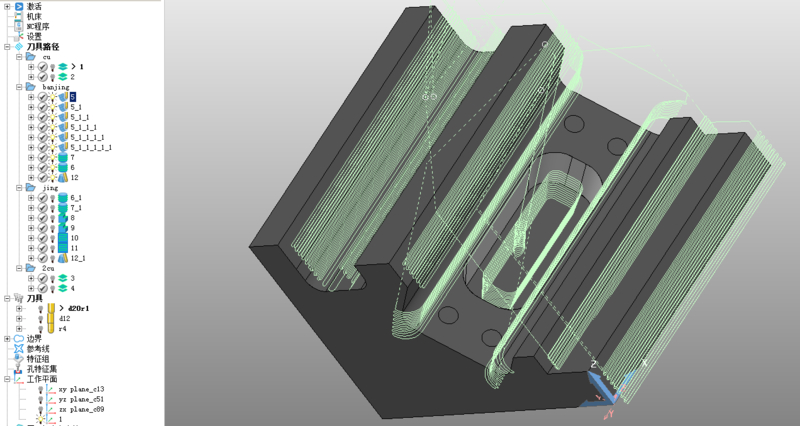Collapse the 工作平面 workplanes node

7,379
